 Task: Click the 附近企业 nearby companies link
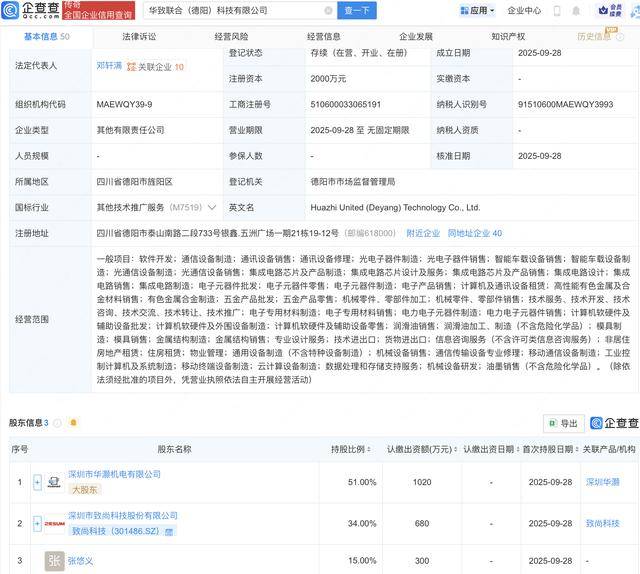point(423,233)
